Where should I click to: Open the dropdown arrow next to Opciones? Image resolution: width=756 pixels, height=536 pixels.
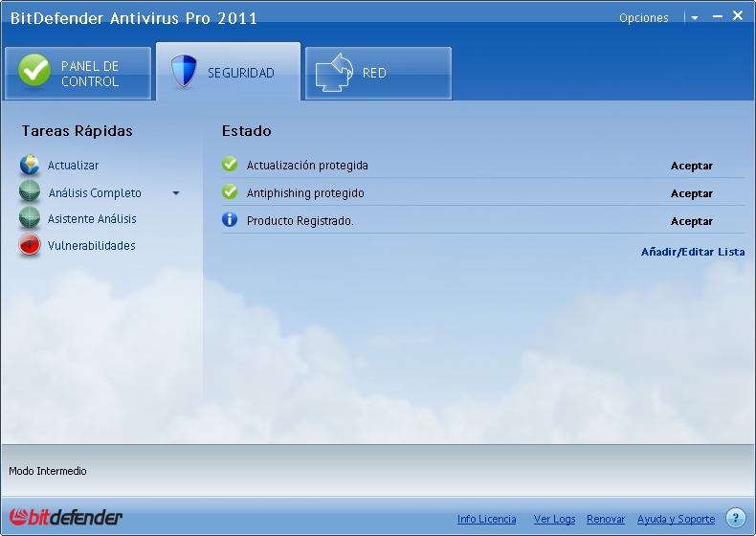point(694,18)
